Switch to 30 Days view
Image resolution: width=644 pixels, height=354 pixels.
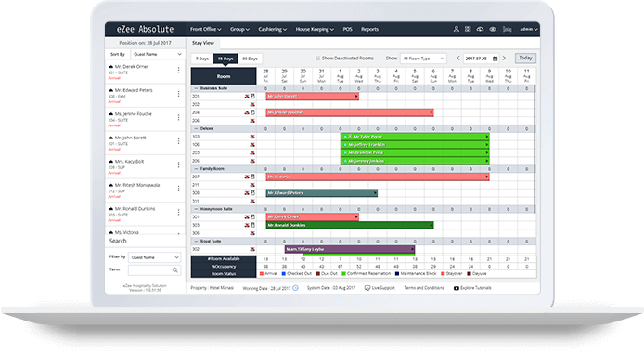[250, 59]
